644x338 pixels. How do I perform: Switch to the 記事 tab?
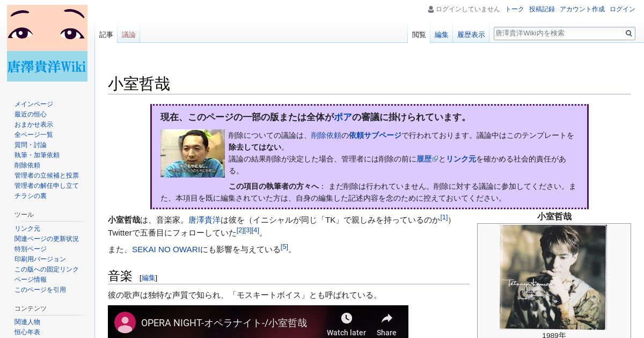point(106,35)
